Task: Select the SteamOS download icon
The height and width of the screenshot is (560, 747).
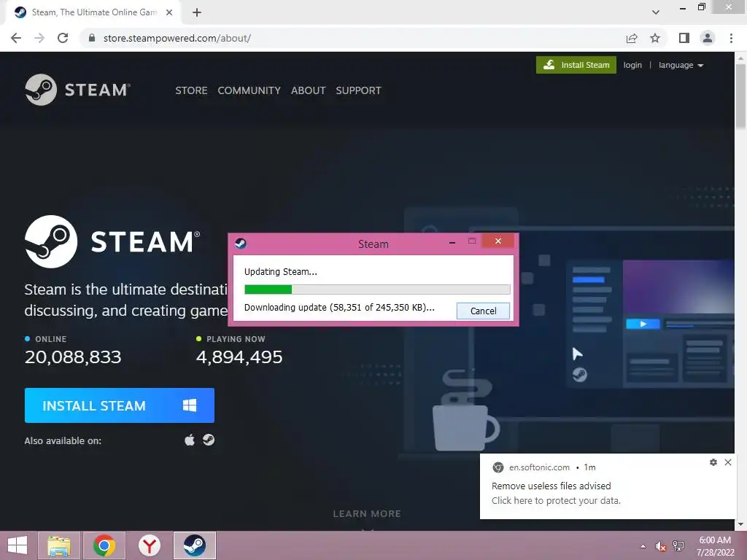Action: (x=209, y=440)
